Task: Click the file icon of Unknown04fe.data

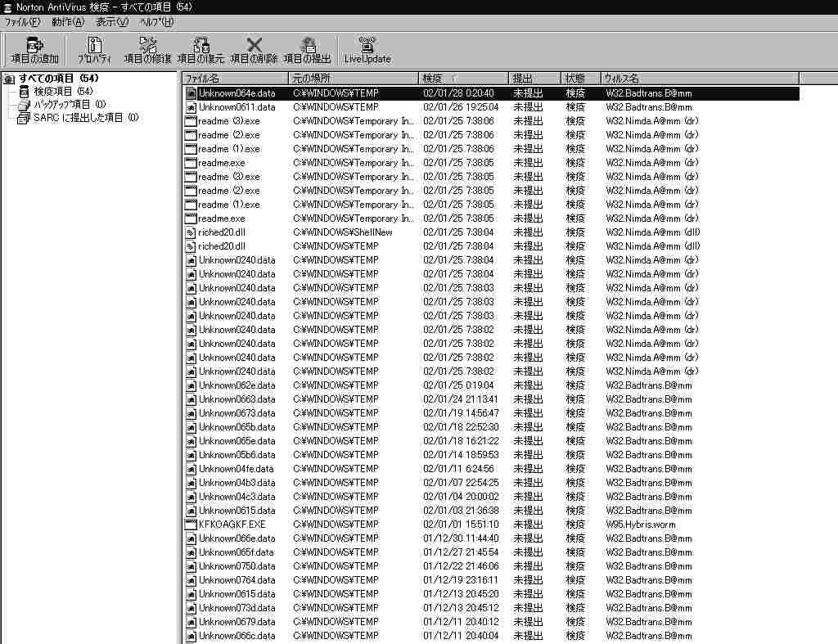Action: tap(191, 469)
